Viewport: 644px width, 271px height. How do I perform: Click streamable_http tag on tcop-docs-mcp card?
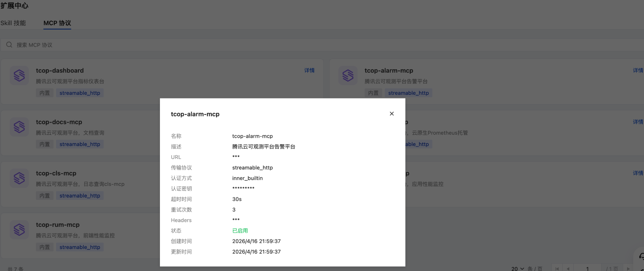pos(80,144)
